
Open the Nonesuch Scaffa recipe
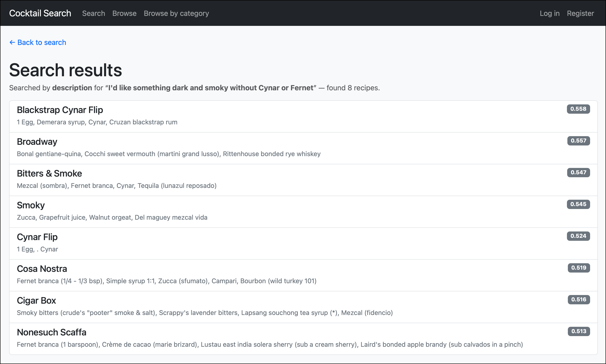coord(52,332)
